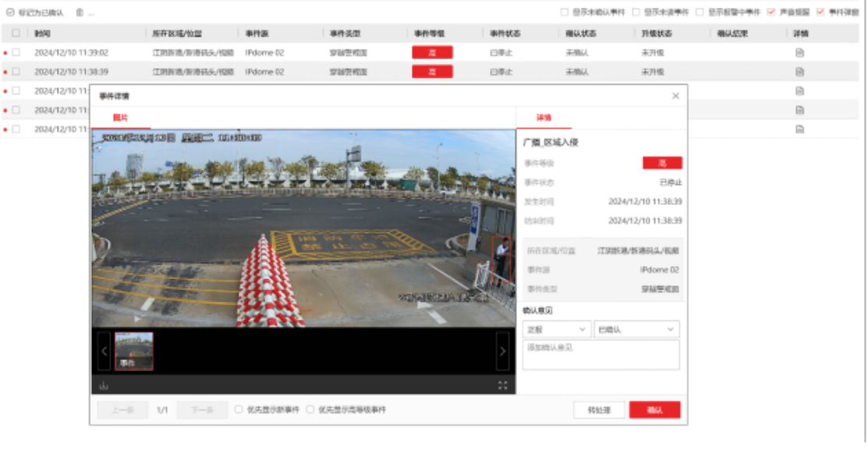The image size is (868, 453).
Task: Select the 详情 tab in the dialog
Action: [x=544, y=118]
